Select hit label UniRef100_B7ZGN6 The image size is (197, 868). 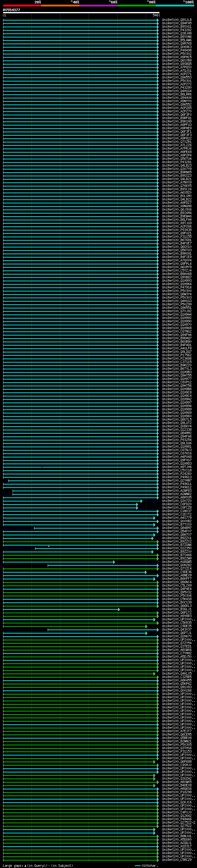177,544
